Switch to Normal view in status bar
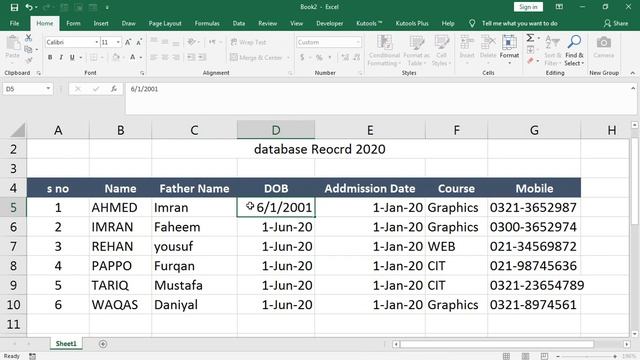Image resolution: width=640 pixels, height=360 pixels. [507, 356]
